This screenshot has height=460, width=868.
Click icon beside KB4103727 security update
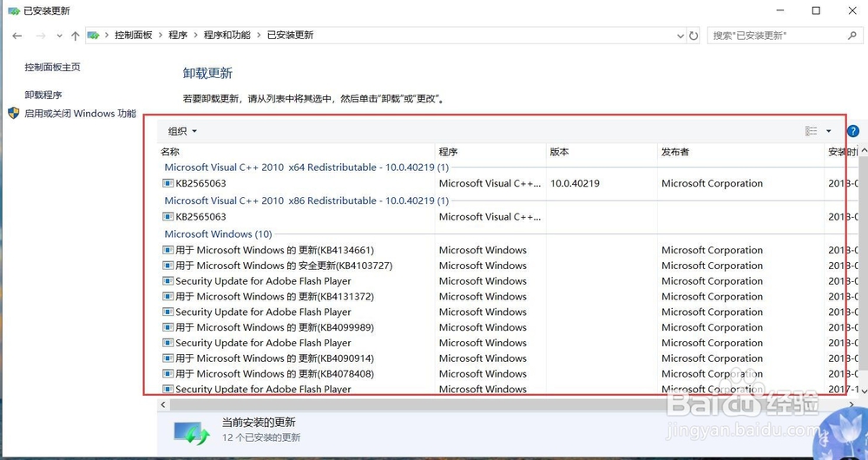pyautogui.click(x=168, y=266)
